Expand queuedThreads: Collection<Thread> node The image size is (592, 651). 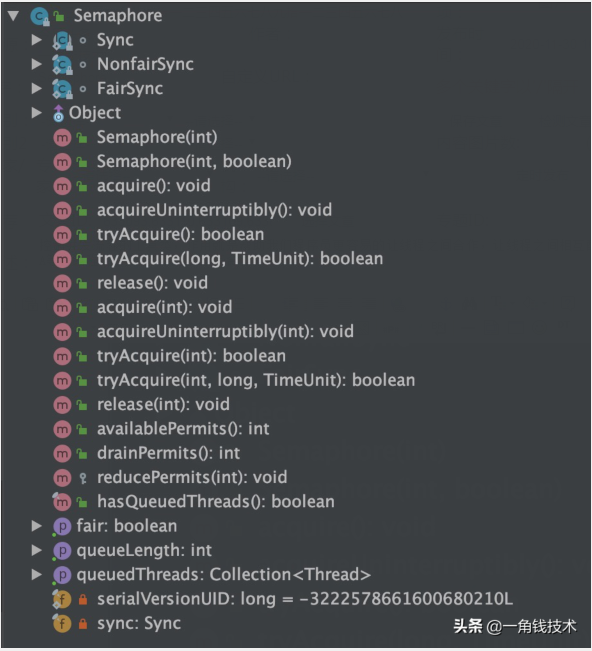tap(37, 575)
